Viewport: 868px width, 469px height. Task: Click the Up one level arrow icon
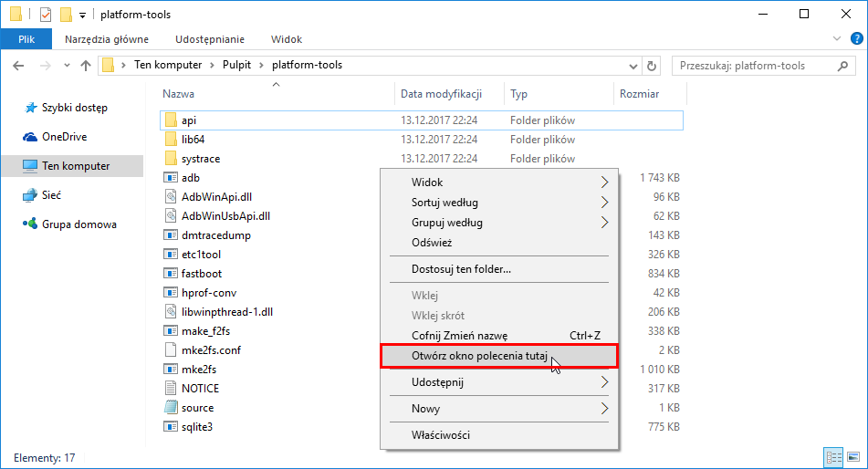86,66
